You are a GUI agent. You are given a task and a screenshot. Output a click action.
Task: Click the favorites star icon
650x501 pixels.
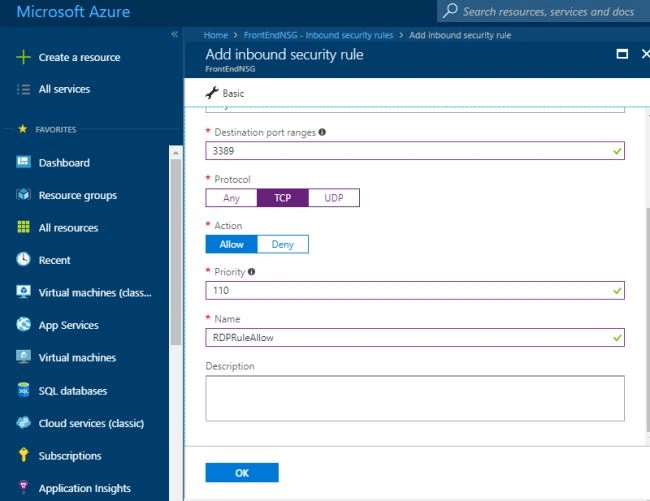23,129
